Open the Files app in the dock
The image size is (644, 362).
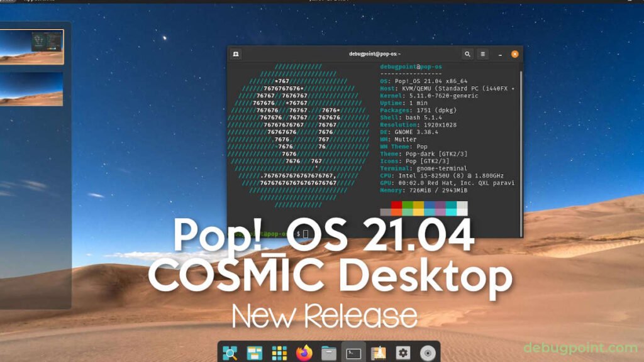329,353
